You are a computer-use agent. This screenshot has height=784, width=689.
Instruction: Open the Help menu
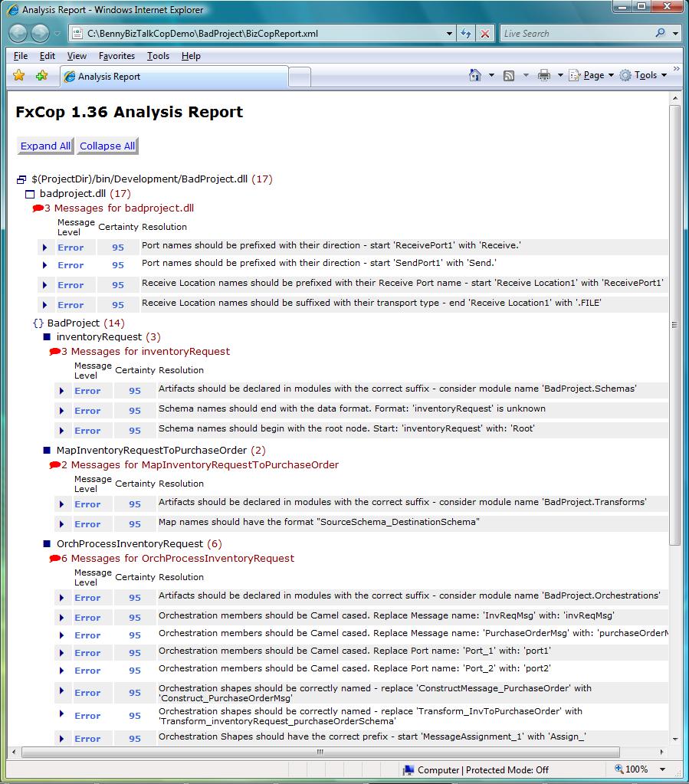(191, 56)
